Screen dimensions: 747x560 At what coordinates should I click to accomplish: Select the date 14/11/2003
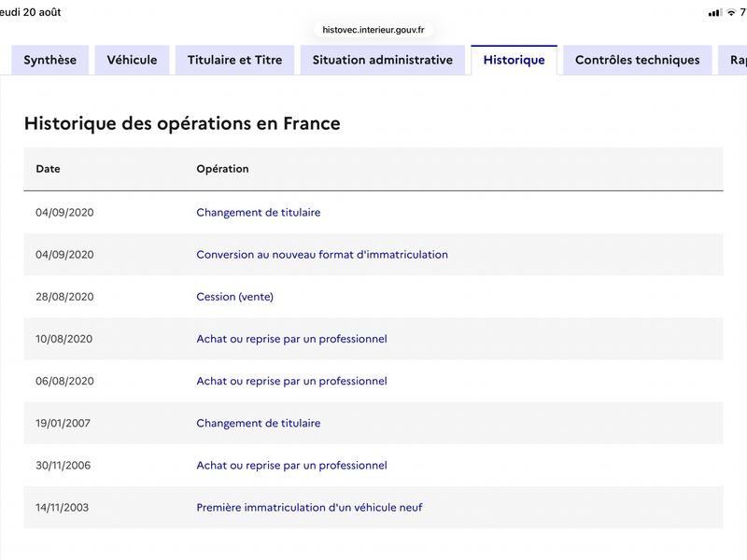point(62,508)
